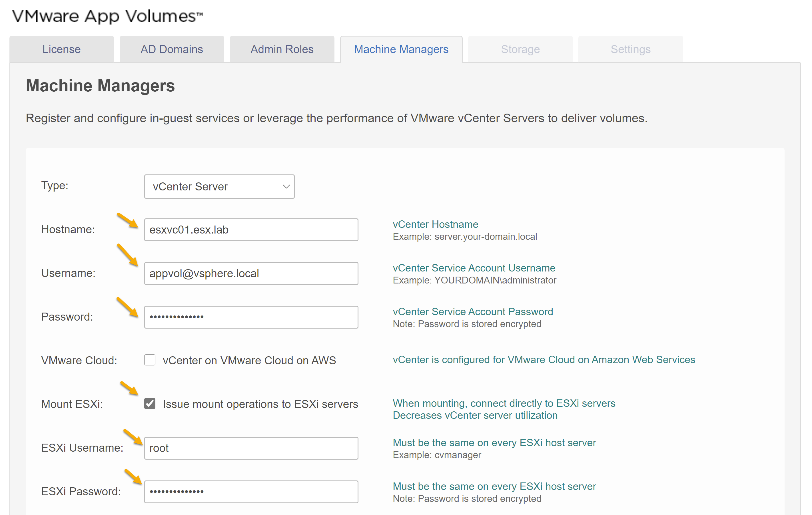The height and width of the screenshot is (515, 812).
Task: Click the 'VMware Cloud:' label
Action: (79, 360)
